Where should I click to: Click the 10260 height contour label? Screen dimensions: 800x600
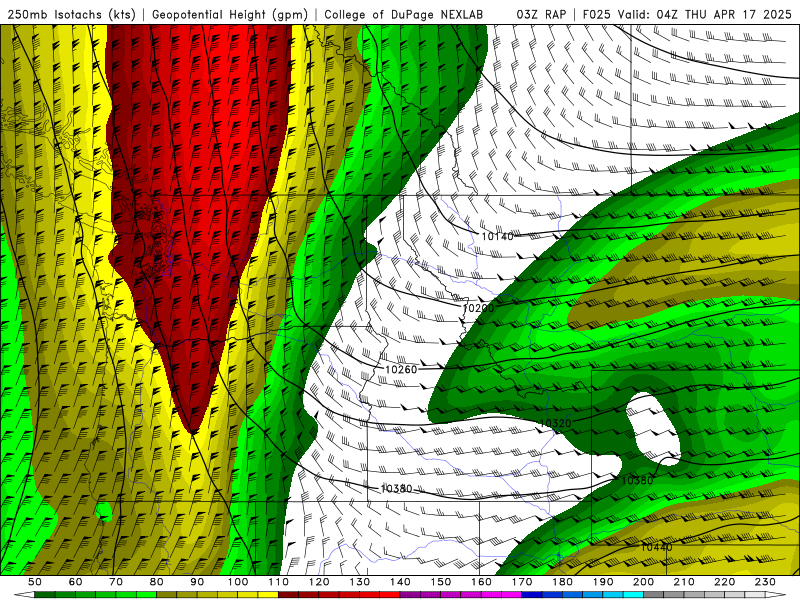401,369
